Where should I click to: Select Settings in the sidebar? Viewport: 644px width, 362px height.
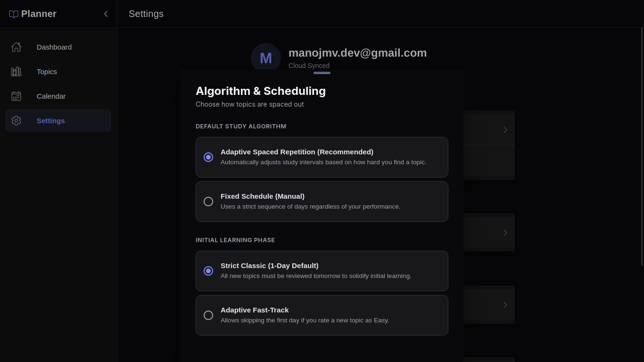click(58, 120)
